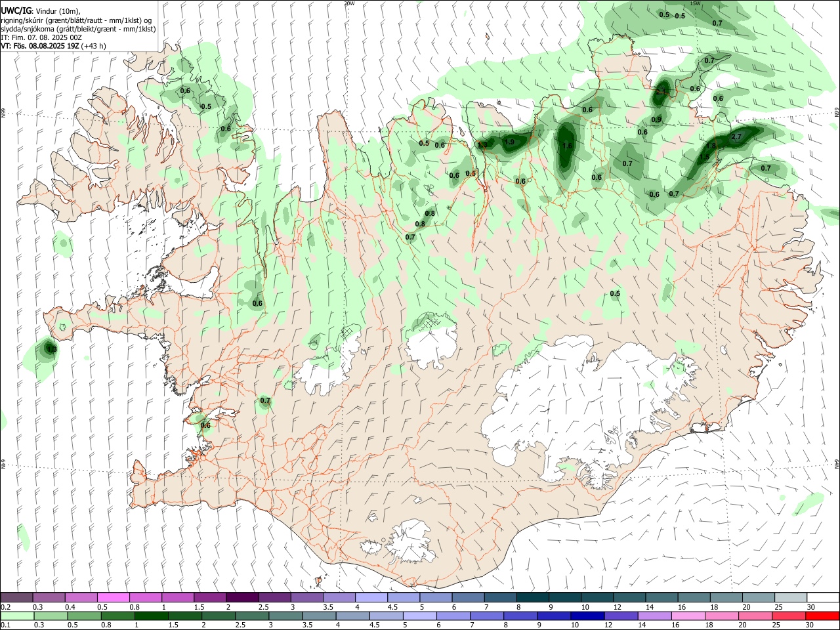
Task: Select the darkest purple swatch starting at 2 in the top row
Action: (241, 598)
